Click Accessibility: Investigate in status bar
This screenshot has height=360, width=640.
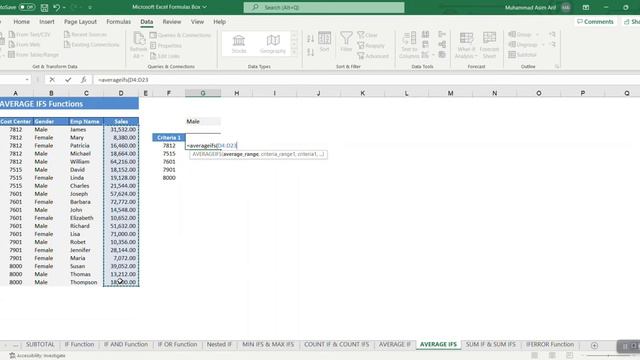click(37, 356)
